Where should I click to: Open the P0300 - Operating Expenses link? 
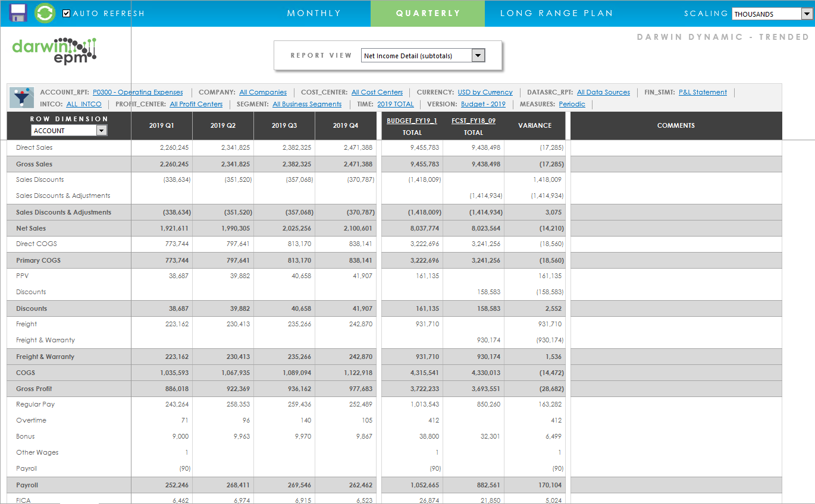[x=138, y=93]
